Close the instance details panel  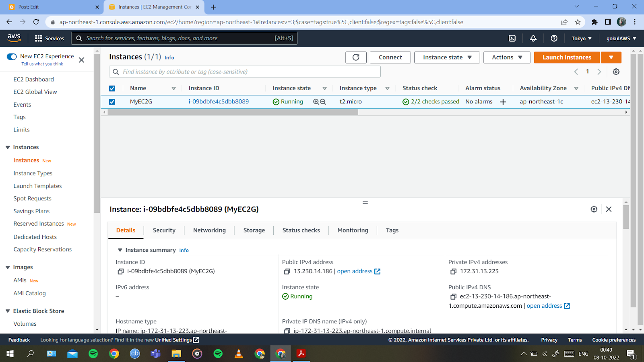tap(609, 209)
